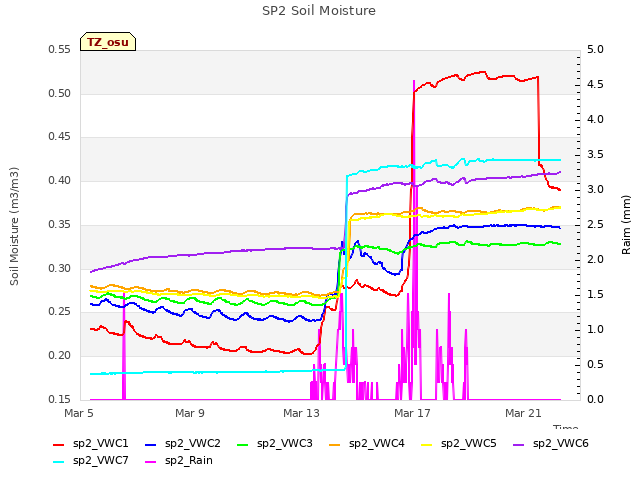The image size is (640, 480).
Task: Click the 0.40 left axis value
Action: 60,180
